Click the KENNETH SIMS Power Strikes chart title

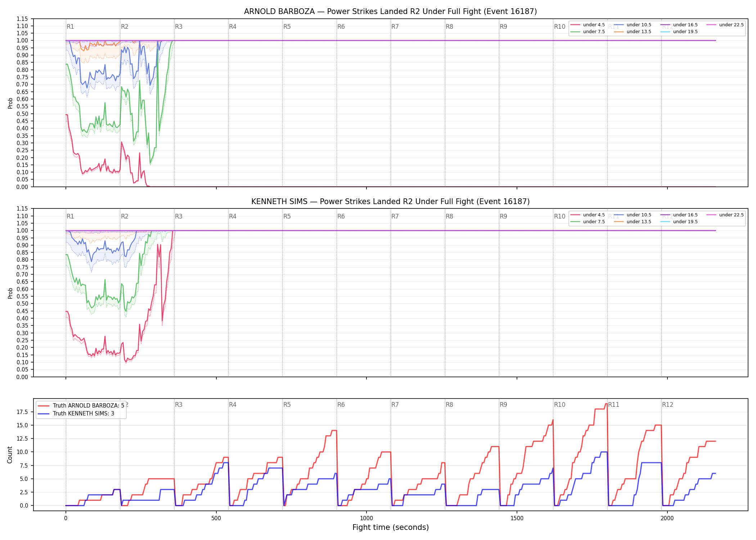click(390, 202)
